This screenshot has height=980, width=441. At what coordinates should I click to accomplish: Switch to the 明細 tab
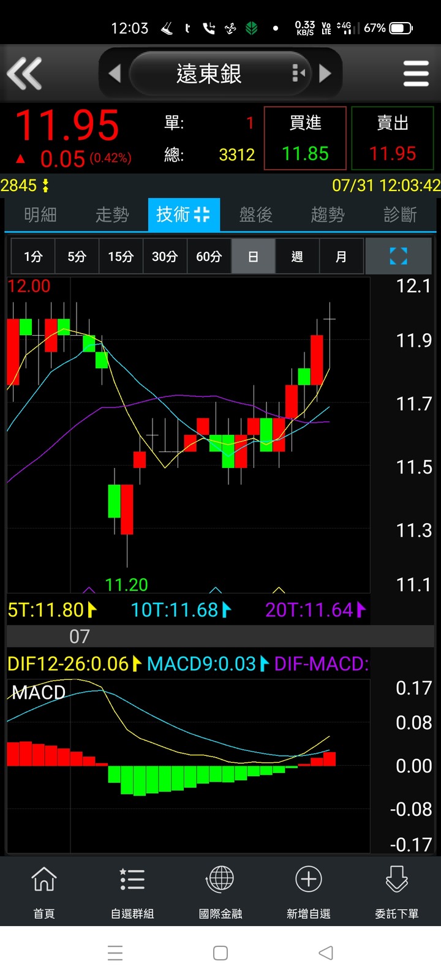(40, 214)
